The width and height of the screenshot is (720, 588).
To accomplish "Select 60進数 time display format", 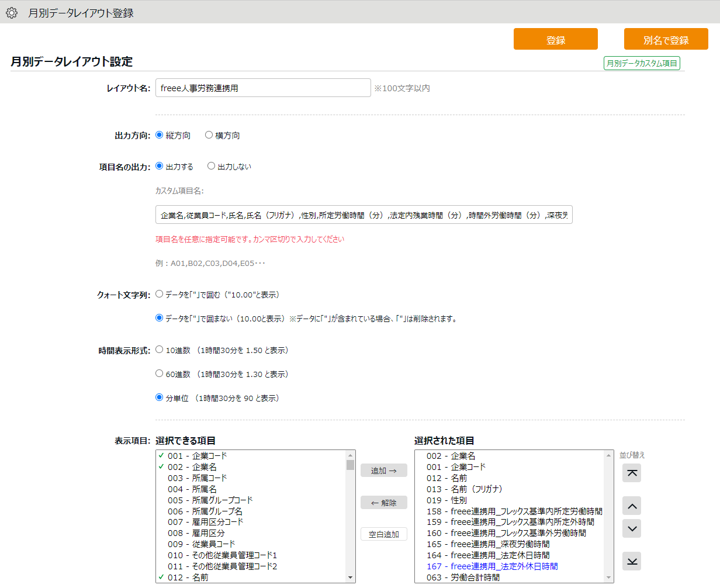I will point(159,373).
